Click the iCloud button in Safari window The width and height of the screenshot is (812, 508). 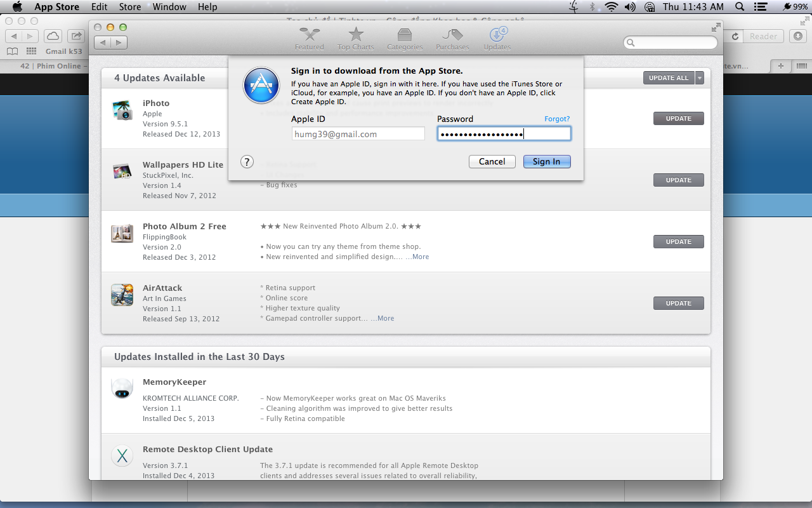click(53, 36)
